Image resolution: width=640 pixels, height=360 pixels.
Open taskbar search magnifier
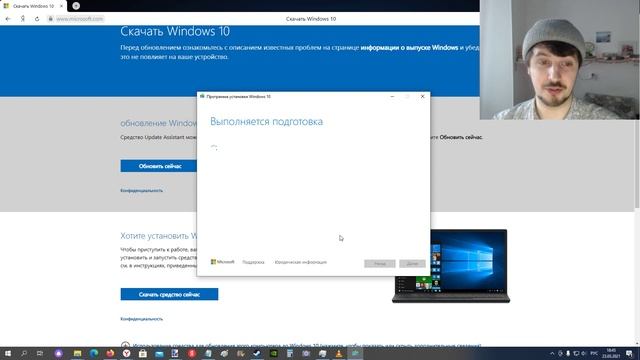click(24, 353)
